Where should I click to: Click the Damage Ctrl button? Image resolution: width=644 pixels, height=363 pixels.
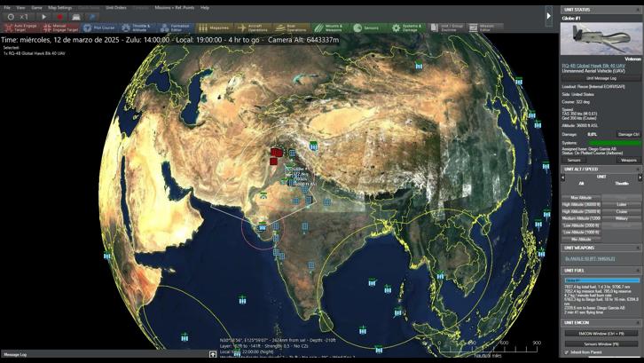(628, 134)
